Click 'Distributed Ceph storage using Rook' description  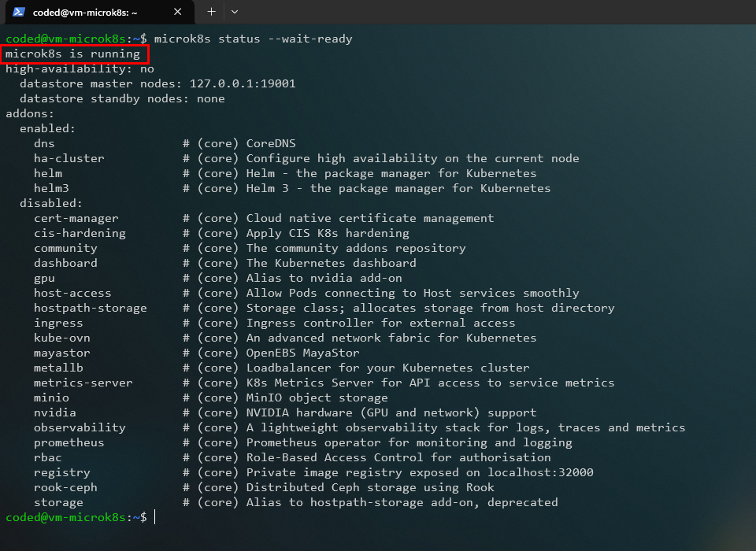370,487
